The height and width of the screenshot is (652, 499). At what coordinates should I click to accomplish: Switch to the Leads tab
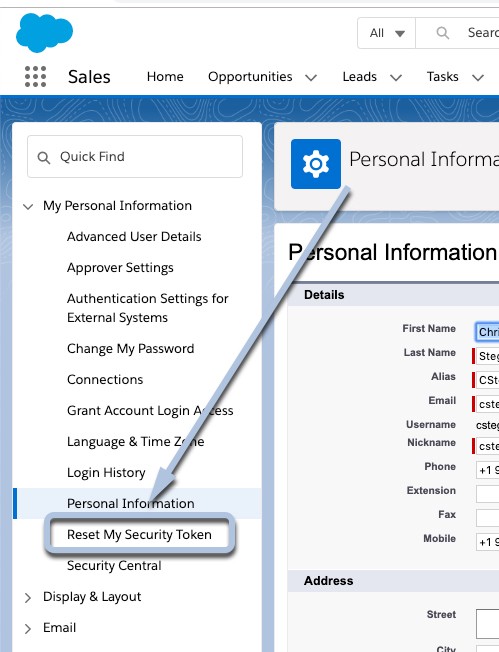click(360, 77)
